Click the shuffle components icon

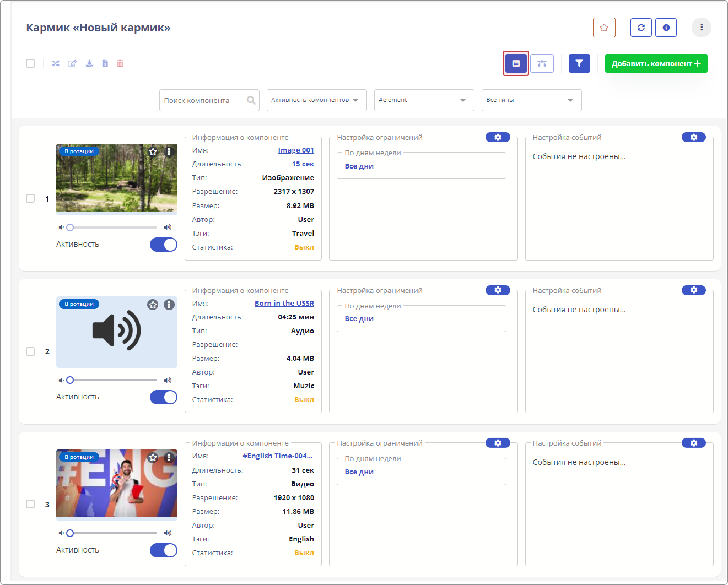pyautogui.click(x=56, y=63)
